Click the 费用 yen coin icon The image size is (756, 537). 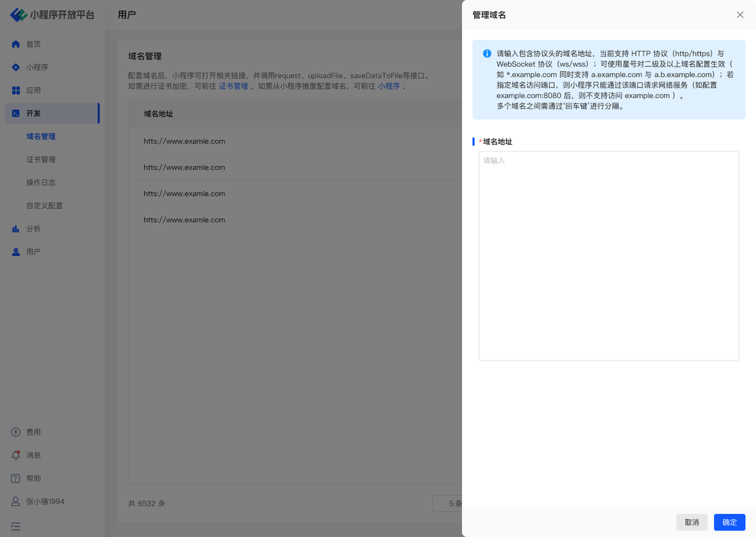[x=16, y=433]
